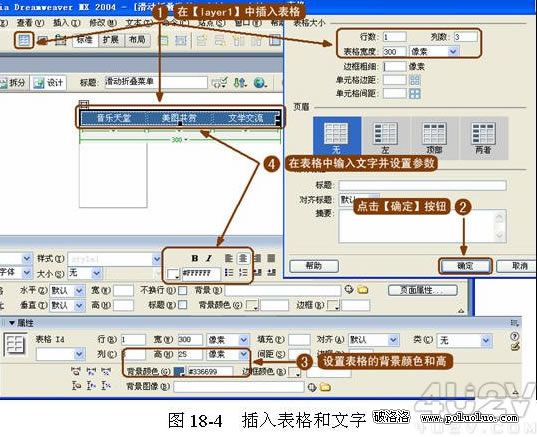Open the validate markup icon
Screen dimensions: 537x437
[x=220, y=83]
